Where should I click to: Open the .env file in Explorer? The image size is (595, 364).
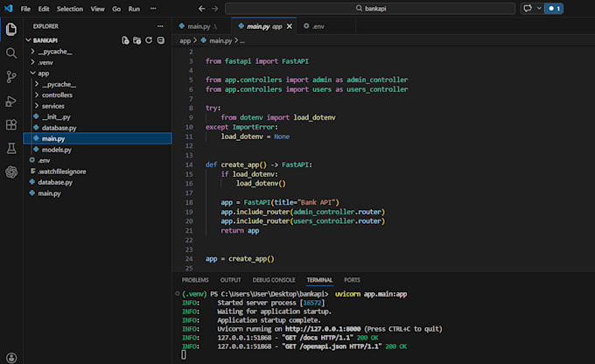(97, 160)
